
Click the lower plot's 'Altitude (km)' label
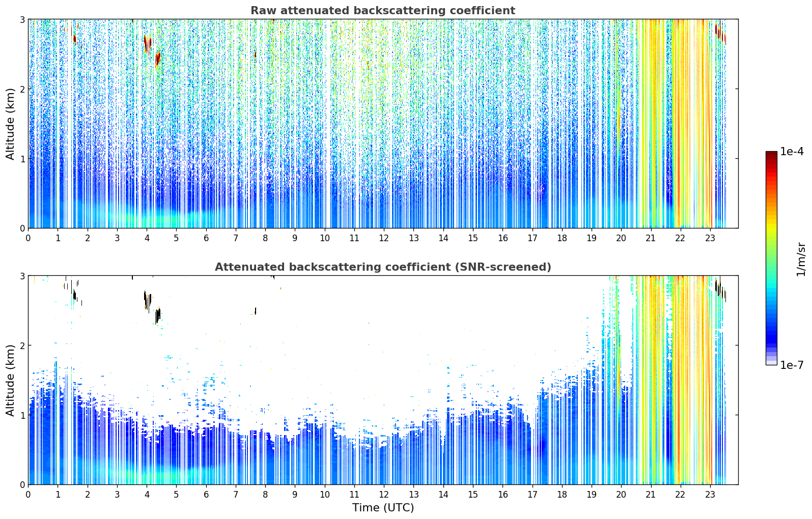(x=11, y=380)
